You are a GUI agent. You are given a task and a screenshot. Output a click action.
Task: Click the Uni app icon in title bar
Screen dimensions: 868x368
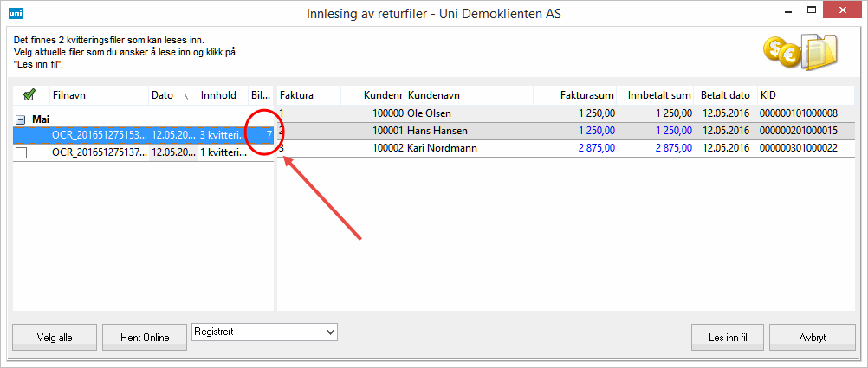pos(14,14)
